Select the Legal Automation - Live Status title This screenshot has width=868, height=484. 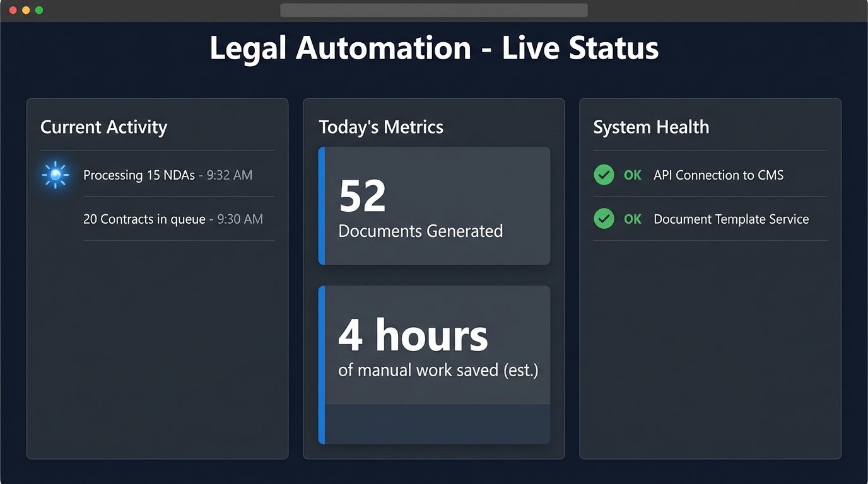(x=434, y=48)
